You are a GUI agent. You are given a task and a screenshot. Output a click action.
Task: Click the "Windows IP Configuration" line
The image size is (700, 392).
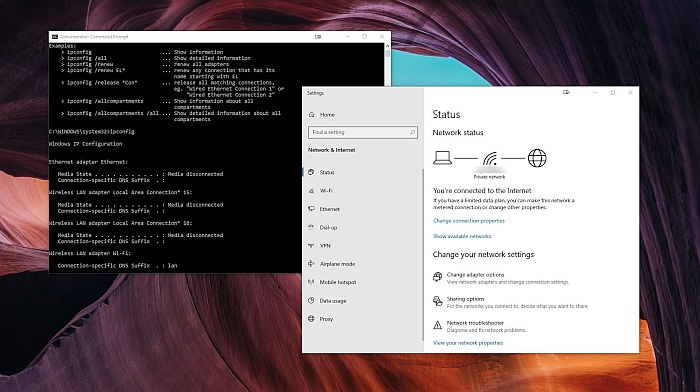tap(85, 144)
